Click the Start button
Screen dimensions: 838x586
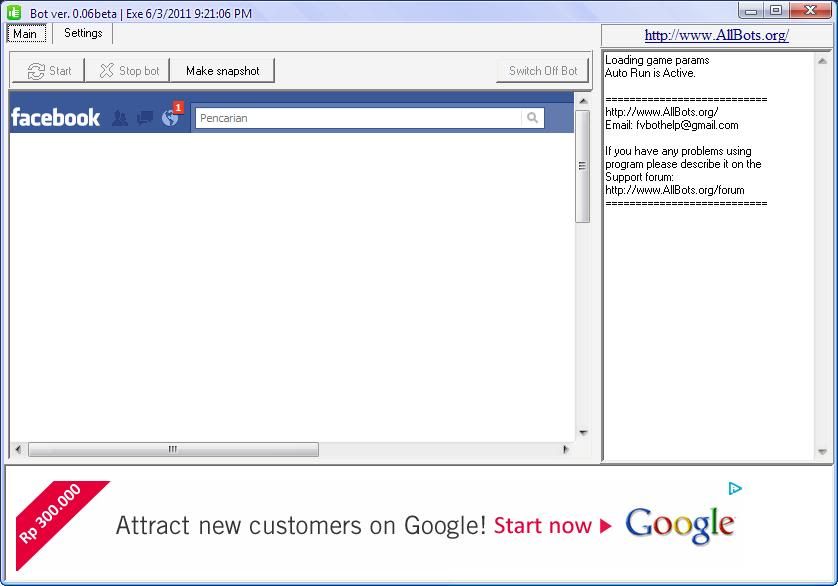48,71
